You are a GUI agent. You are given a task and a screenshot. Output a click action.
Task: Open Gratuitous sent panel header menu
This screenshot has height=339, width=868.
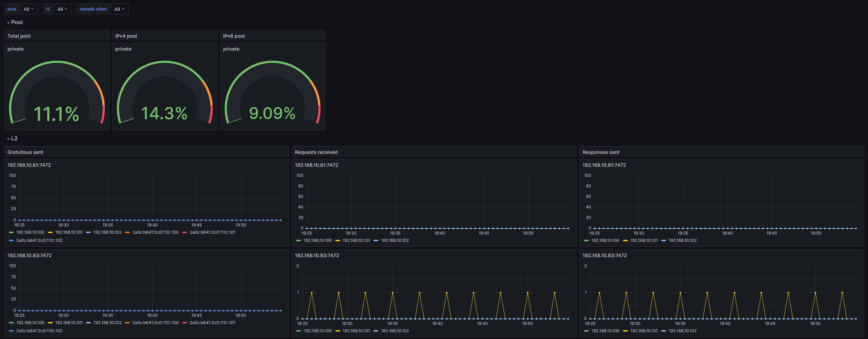pyautogui.click(x=147, y=151)
